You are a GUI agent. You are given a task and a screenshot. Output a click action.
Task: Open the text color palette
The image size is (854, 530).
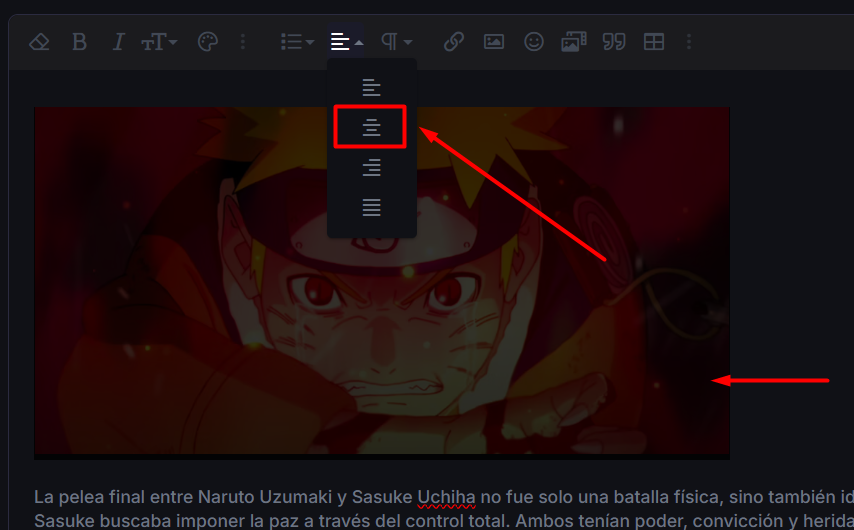click(208, 42)
